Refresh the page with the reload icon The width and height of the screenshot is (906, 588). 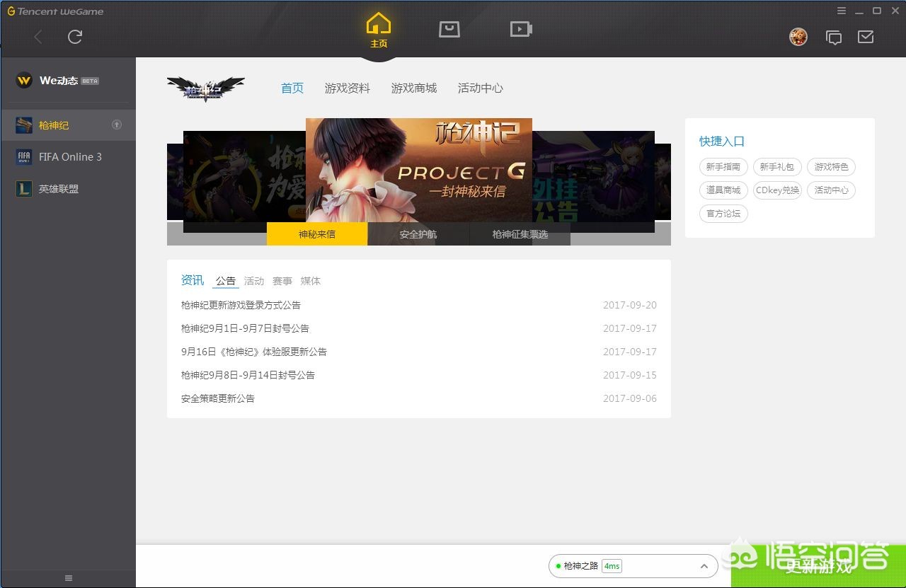coord(75,37)
